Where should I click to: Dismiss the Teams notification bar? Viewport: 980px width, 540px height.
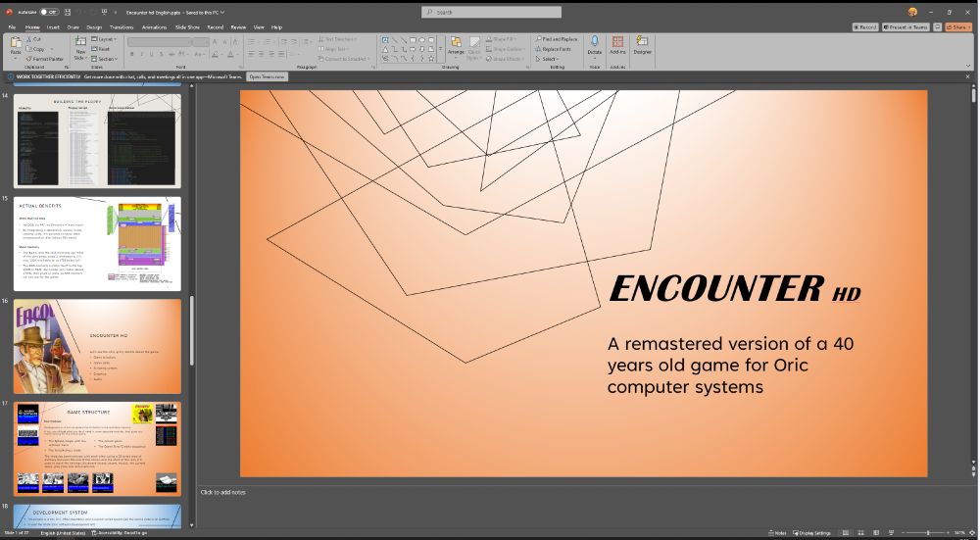(967, 76)
